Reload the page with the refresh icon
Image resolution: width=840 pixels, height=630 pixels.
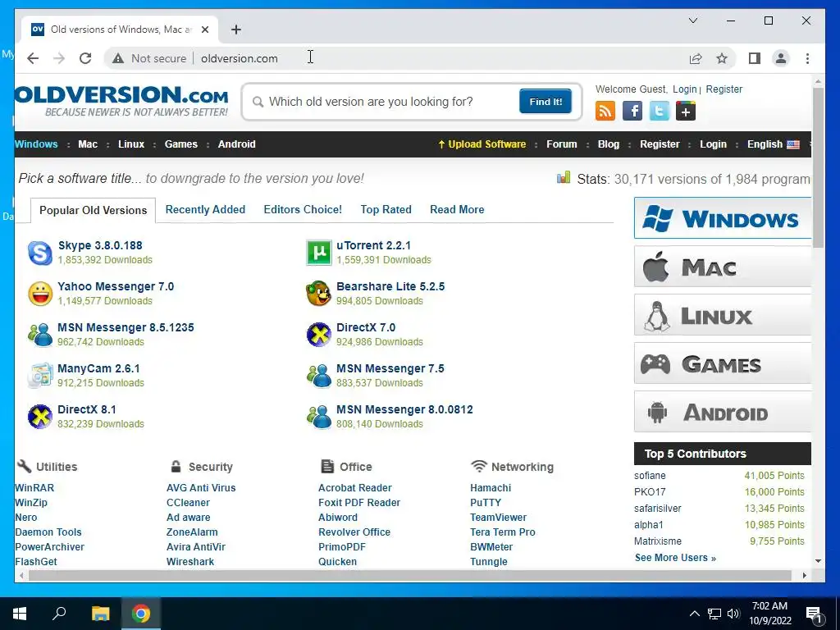85,58
